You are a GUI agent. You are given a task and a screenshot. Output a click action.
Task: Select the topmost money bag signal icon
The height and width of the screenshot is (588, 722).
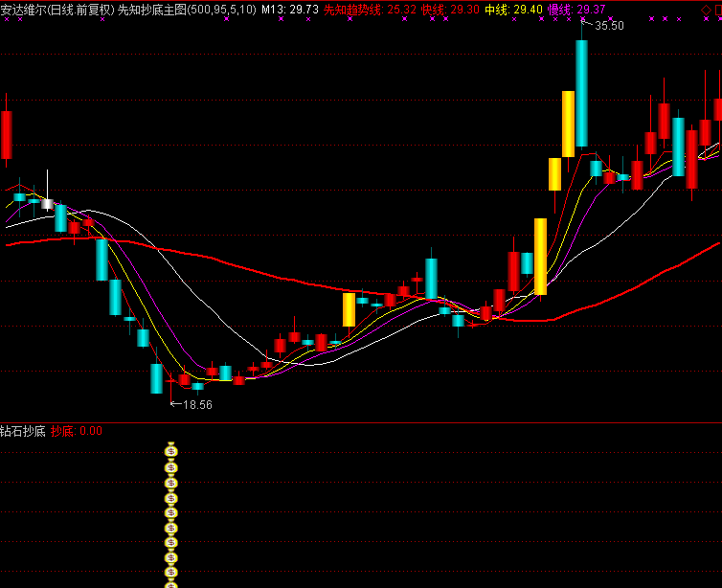171,448
